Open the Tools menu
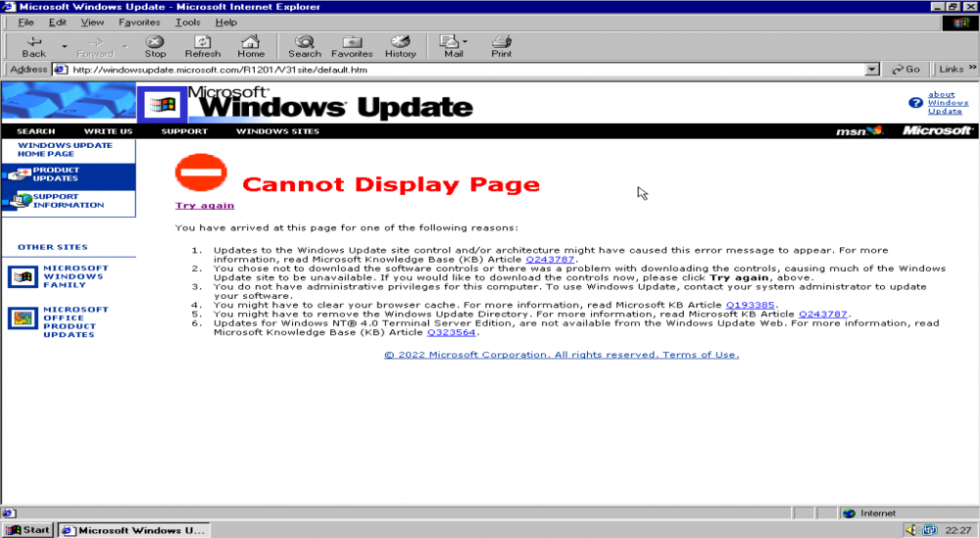Viewport: 980px width, 538px height. (187, 22)
